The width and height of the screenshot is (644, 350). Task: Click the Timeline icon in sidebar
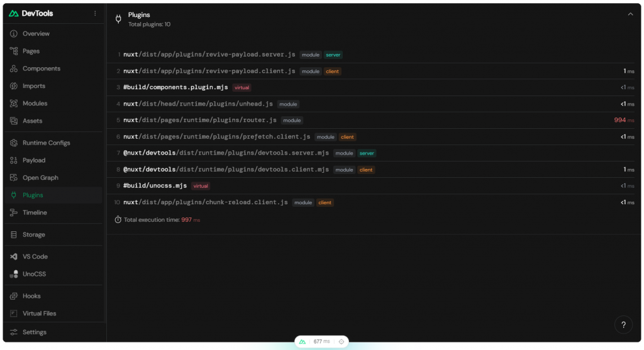[x=14, y=212]
